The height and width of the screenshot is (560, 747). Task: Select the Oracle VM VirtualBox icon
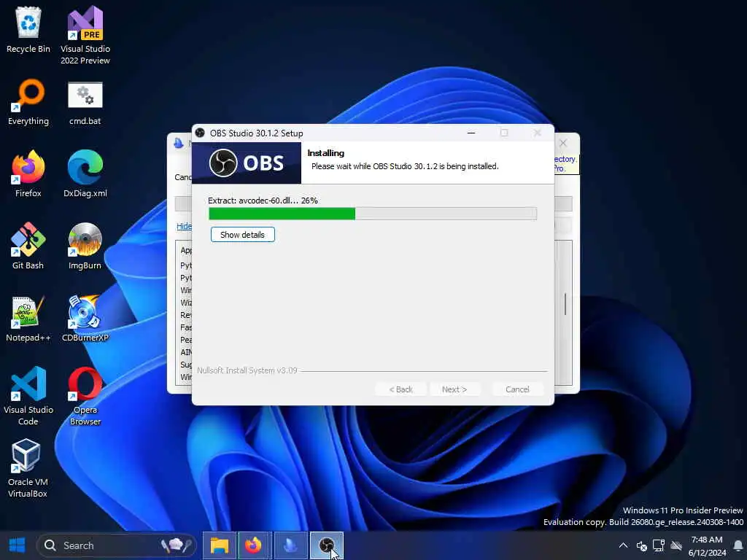[27, 469]
